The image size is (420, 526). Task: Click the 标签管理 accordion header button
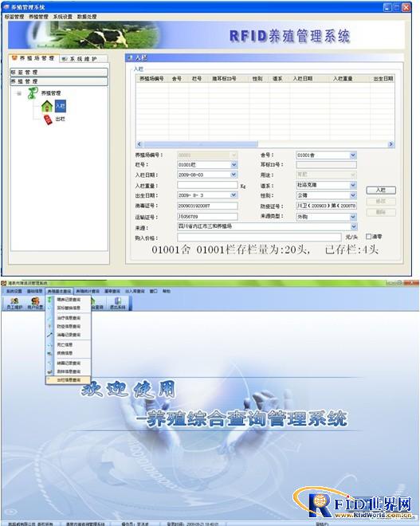pos(59,72)
